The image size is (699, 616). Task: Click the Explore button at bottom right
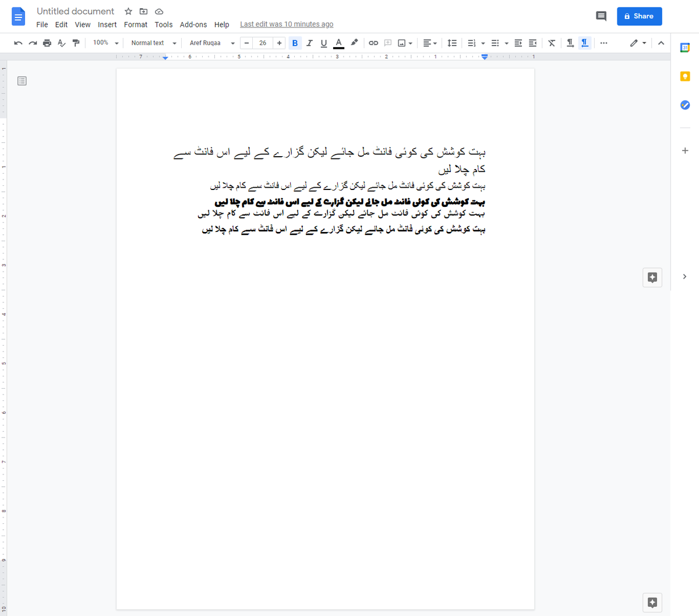coord(652,603)
